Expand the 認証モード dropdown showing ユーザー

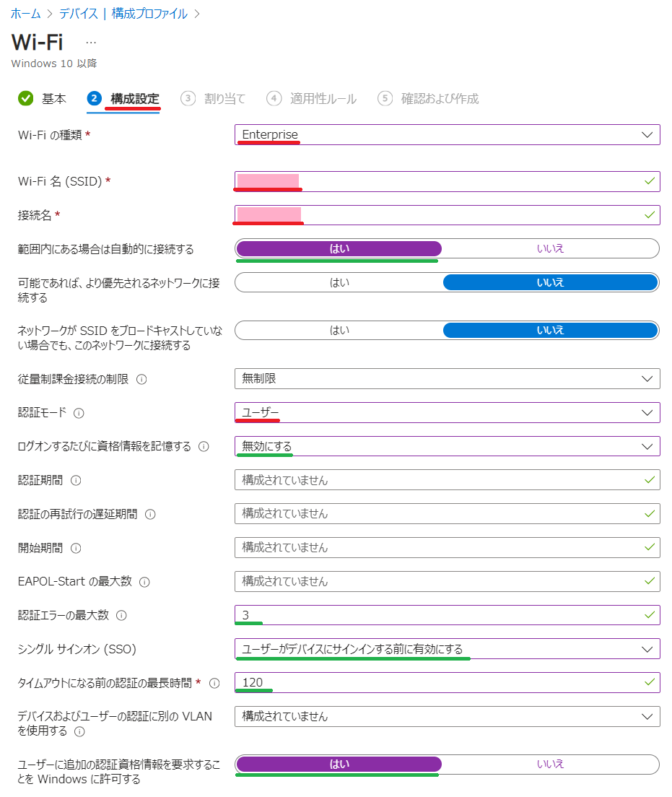tap(448, 412)
